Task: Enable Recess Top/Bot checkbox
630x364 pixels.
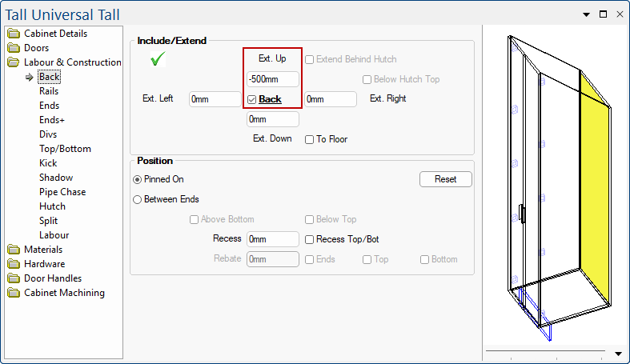Action: click(310, 239)
